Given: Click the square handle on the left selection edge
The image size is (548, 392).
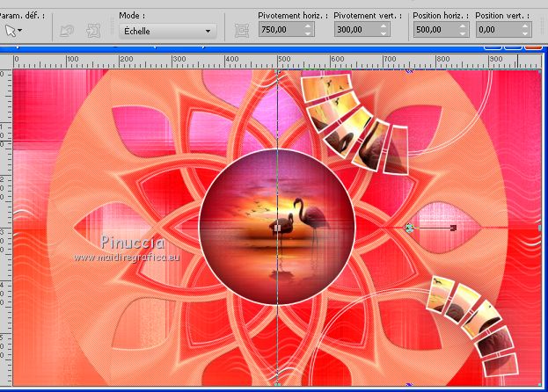Looking at the screenshot, I should point(277,228).
